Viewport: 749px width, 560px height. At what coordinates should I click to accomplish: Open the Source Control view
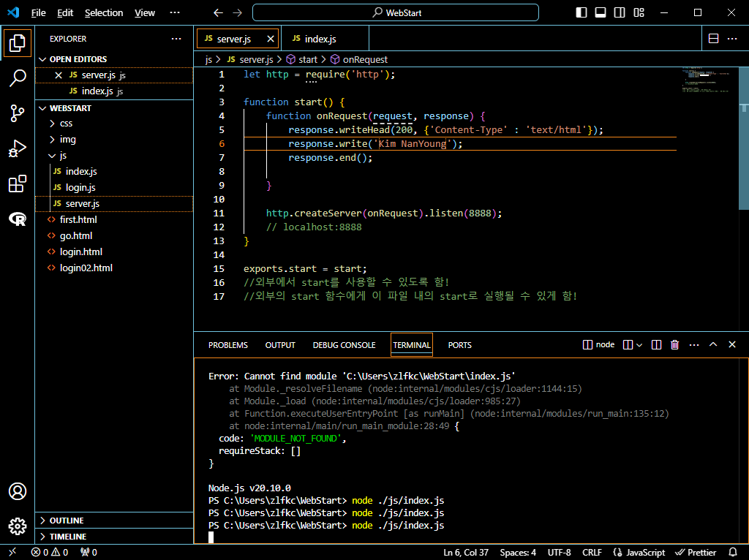click(x=18, y=113)
